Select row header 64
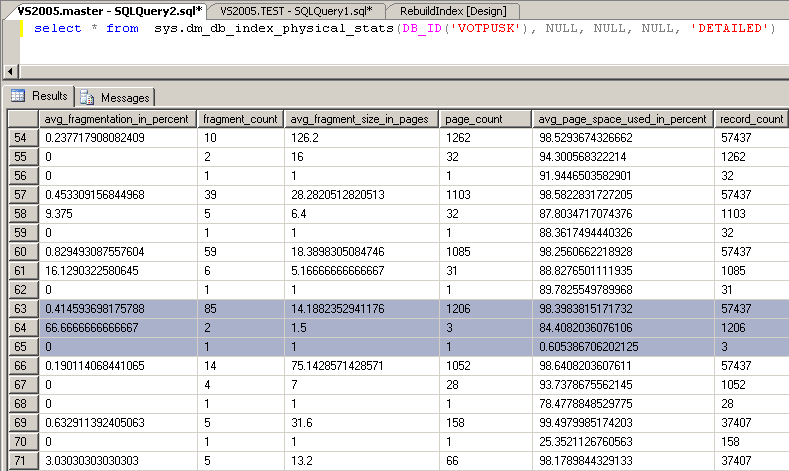This screenshot has width=789, height=471. pyautogui.click(x=23, y=328)
